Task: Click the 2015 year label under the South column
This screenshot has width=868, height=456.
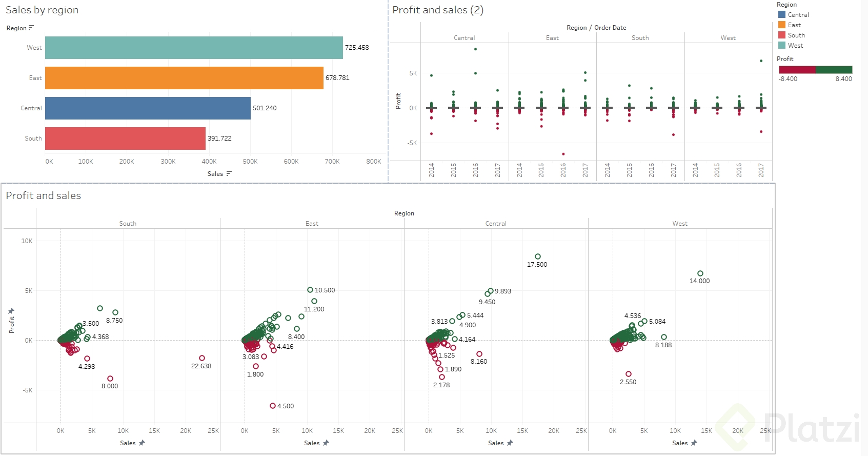Action: 629,170
